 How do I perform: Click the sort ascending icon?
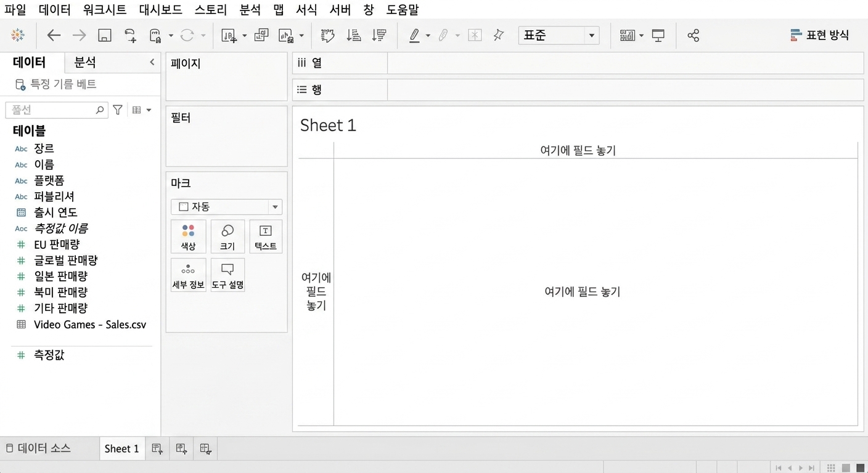click(x=354, y=35)
